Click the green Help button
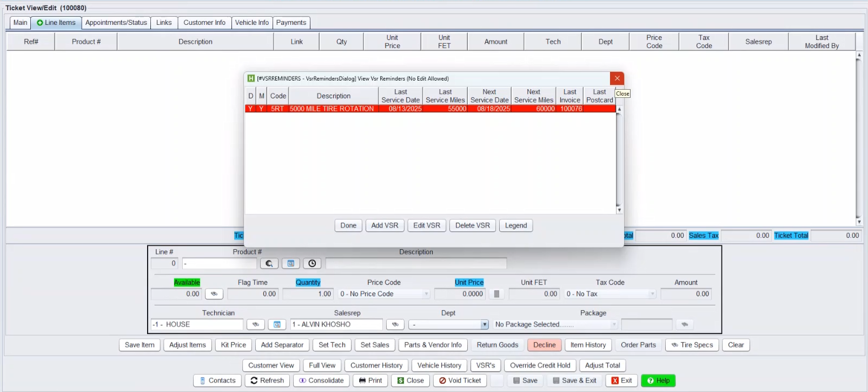The width and height of the screenshot is (868, 392). [x=658, y=381]
